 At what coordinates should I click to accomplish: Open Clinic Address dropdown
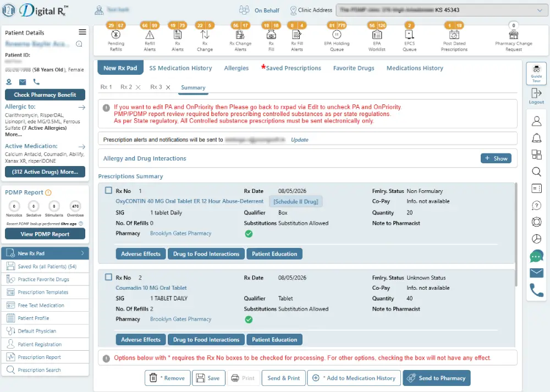point(441,10)
